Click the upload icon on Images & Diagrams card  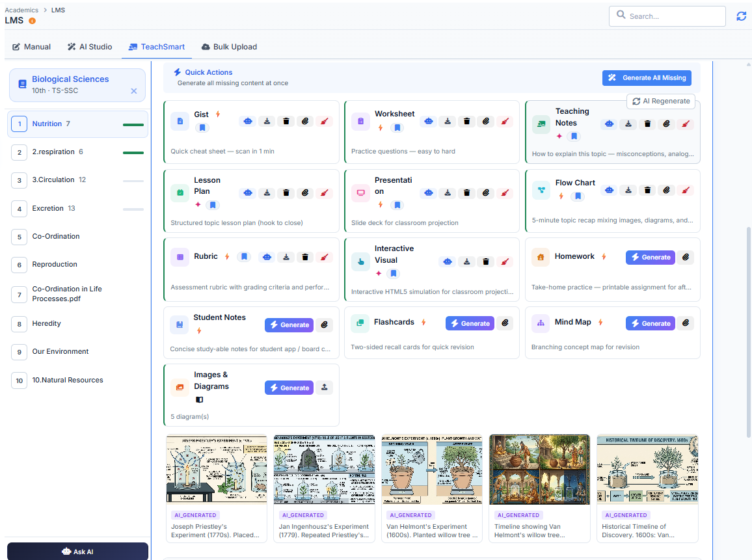coord(324,388)
